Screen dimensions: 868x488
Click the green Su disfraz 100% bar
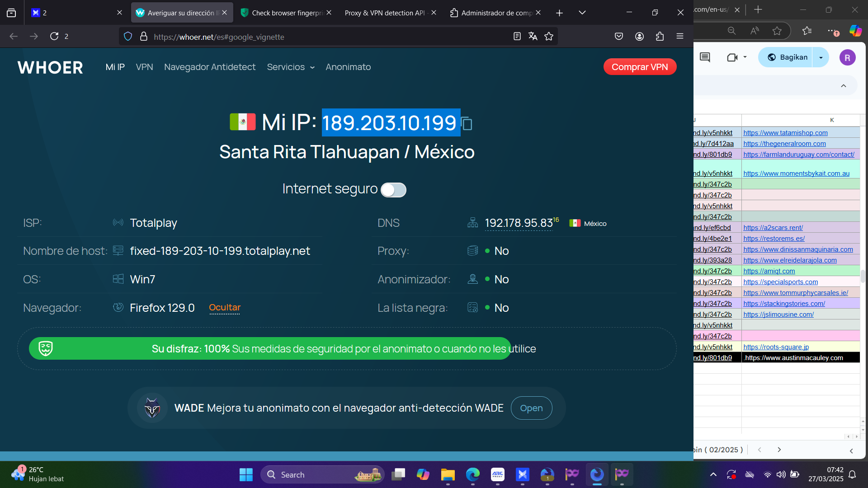(x=270, y=349)
